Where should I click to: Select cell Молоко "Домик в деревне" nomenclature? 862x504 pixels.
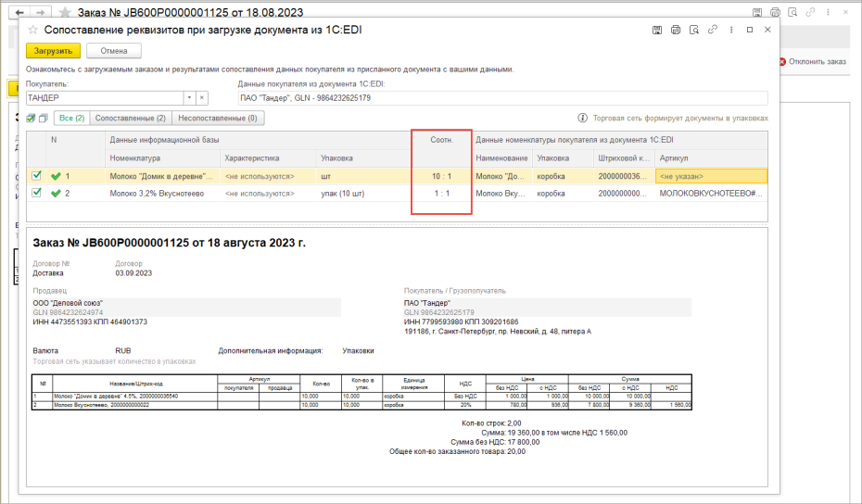pos(162,176)
